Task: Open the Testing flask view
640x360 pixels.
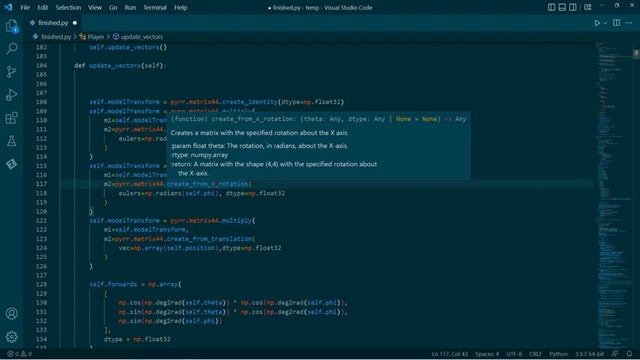Action: pyautogui.click(x=11, y=141)
